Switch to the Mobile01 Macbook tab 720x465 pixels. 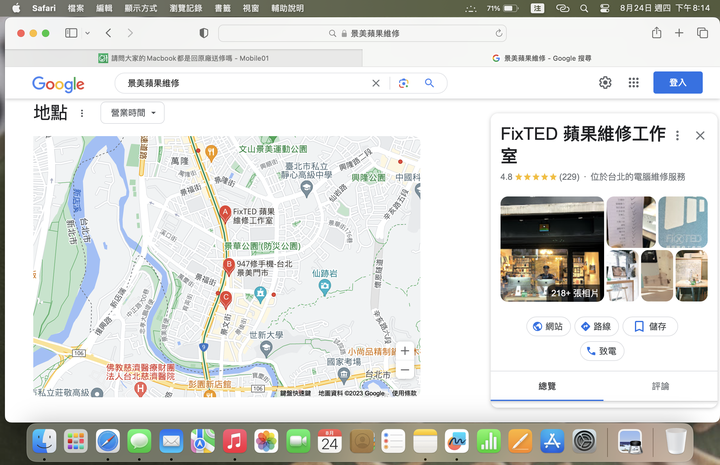click(x=184, y=58)
